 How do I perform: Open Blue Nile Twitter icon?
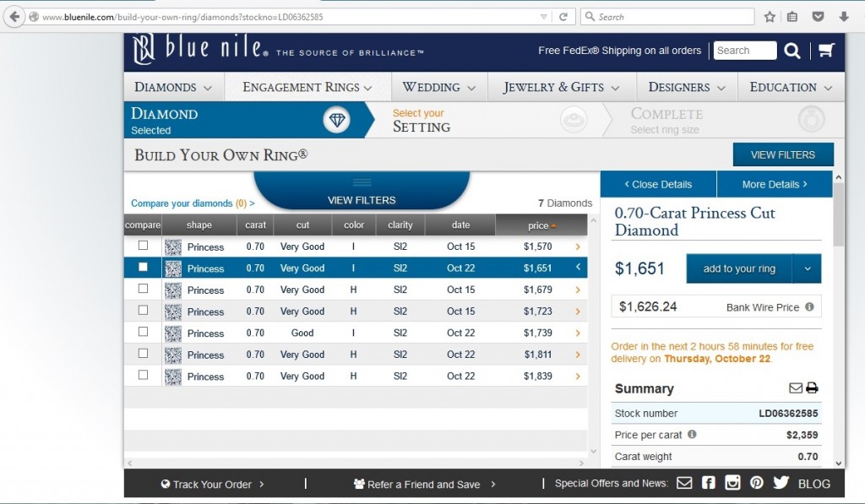click(x=781, y=484)
